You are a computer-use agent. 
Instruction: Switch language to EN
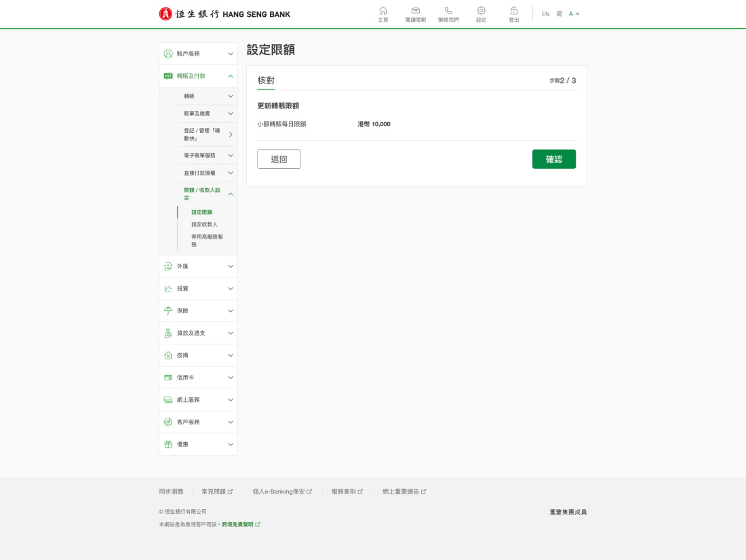point(545,14)
